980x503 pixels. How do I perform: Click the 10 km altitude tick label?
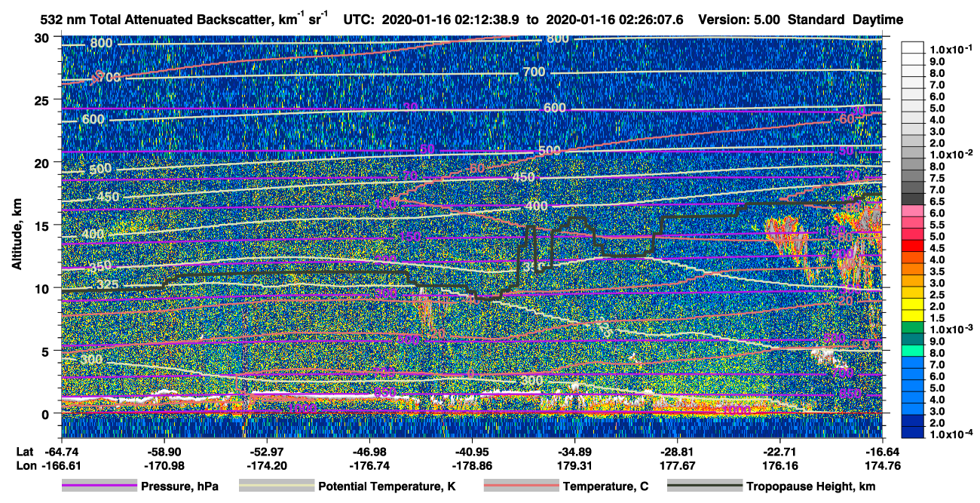coord(41,288)
